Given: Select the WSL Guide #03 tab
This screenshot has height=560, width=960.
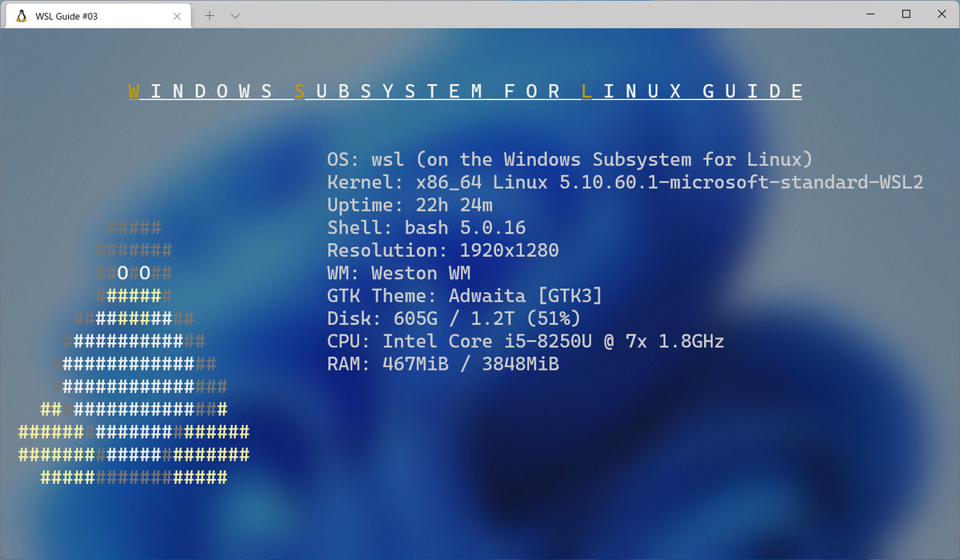Looking at the screenshot, I should pyautogui.click(x=98, y=16).
